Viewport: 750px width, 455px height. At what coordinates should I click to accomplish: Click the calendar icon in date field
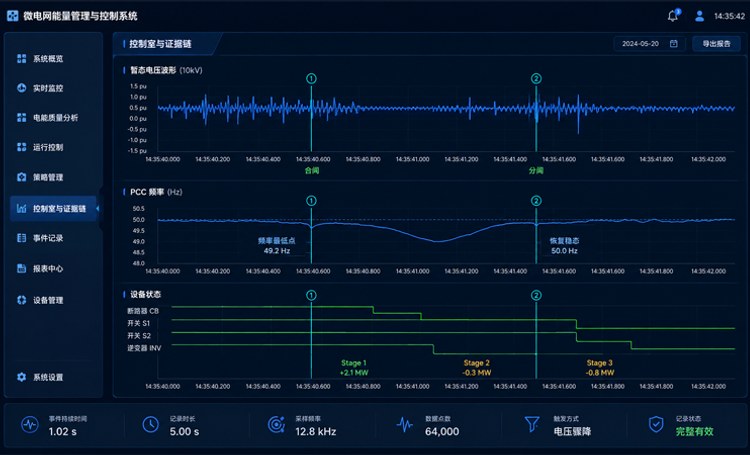(673, 44)
